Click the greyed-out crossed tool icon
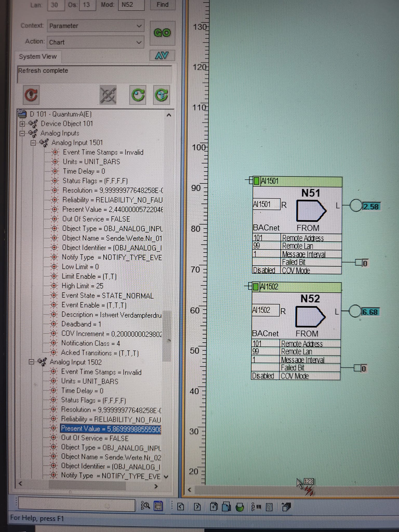Image resolution: width=399 pixels, height=532 pixels. click(x=108, y=95)
